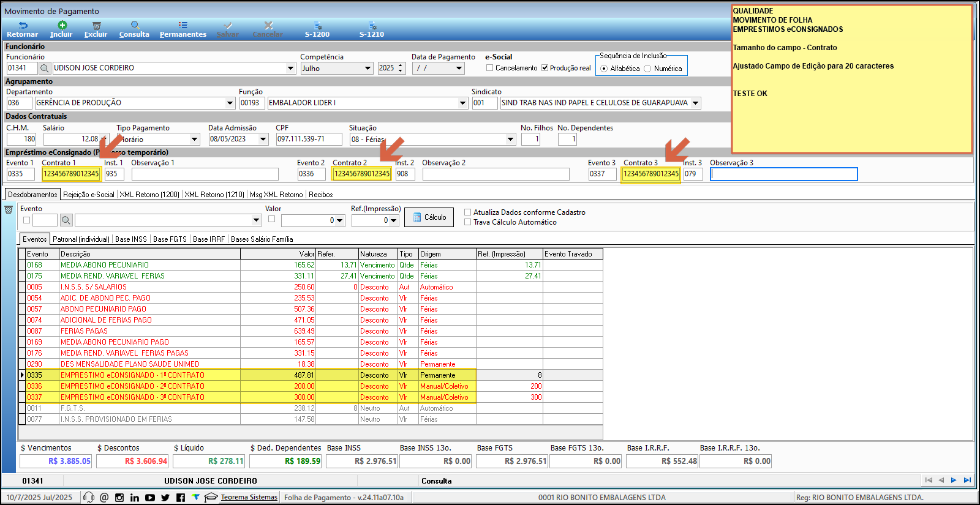Switch to Rejeição e-Social tab
The image size is (980, 505).
click(89, 195)
